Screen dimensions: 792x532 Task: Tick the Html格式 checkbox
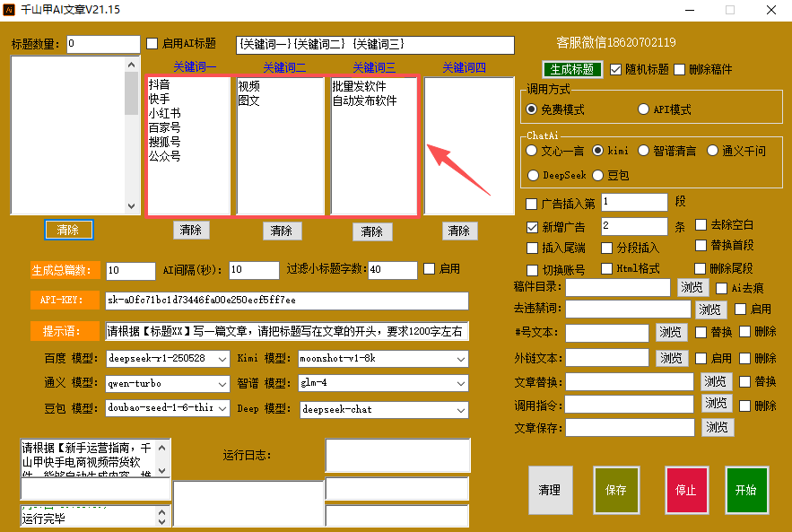click(x=606, y=268)
